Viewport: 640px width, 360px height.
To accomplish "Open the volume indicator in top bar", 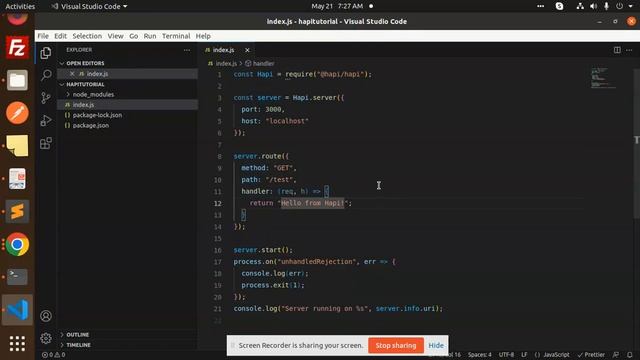I will point(593,6).
